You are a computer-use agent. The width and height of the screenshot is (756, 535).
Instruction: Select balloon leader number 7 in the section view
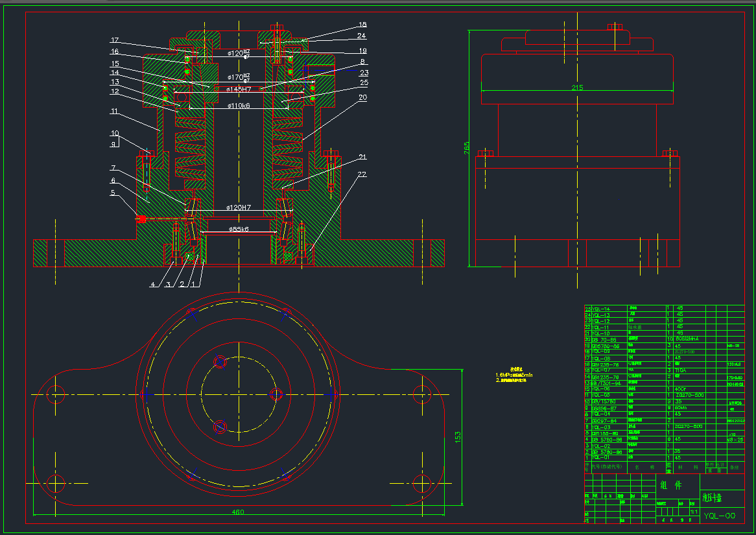pyautogui.click(x=113, y=168)
